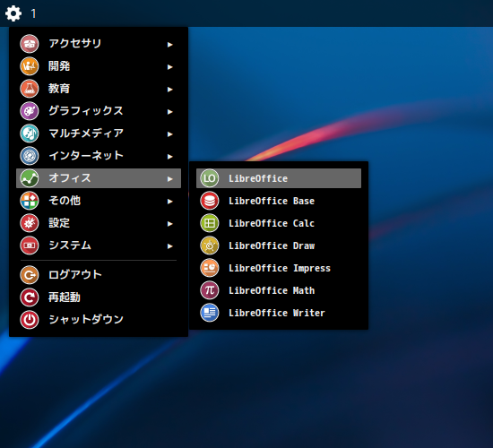Expand the 設定 submenu arrow

[169, 223]
